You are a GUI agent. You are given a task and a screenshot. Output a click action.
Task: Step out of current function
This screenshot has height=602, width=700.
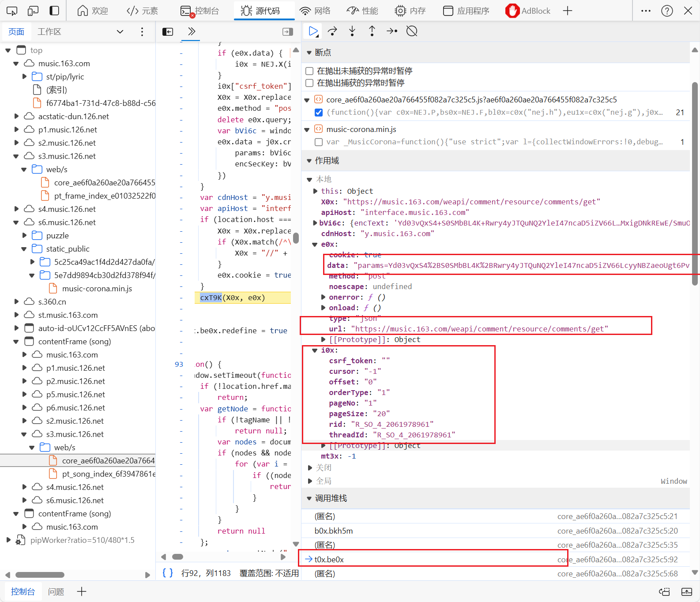[372, 31]
